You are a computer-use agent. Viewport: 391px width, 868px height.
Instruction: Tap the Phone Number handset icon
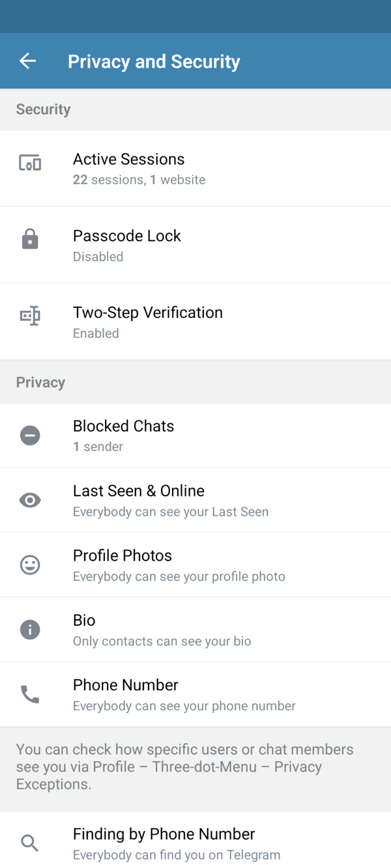pos(30,694)
